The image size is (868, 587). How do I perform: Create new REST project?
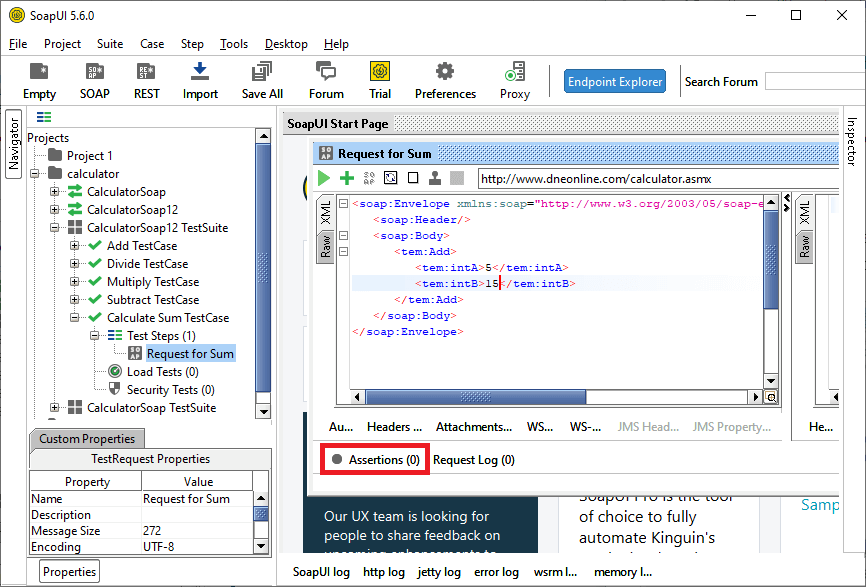click(146, 81)
